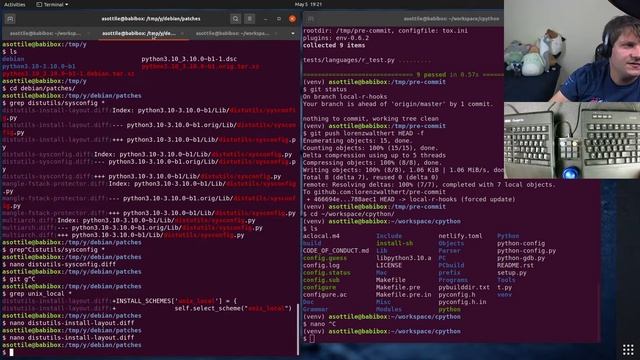Open Activities overview
The height and width of the screenshot is (360, 640).
[14, 4]
